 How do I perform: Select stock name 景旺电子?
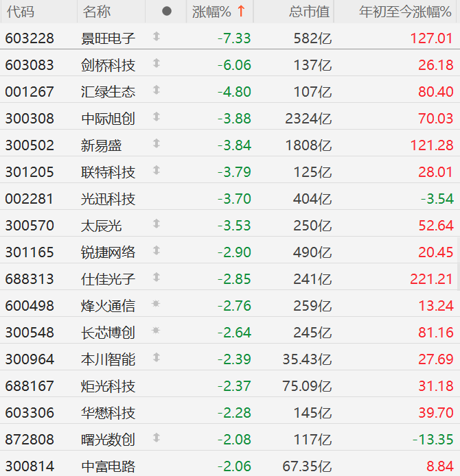tap(108, 38)
